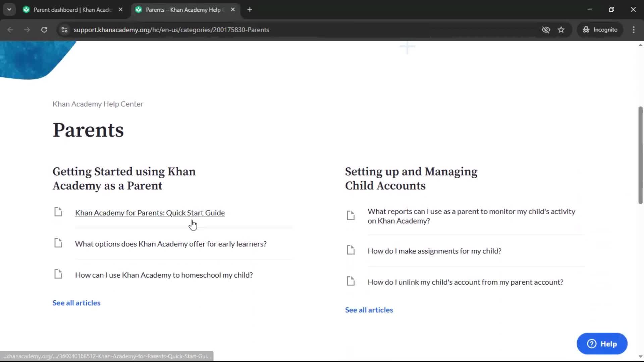Click document icon beside unlink account article
The width and height of the screenshot is (644, 362).
click(351, 281)
